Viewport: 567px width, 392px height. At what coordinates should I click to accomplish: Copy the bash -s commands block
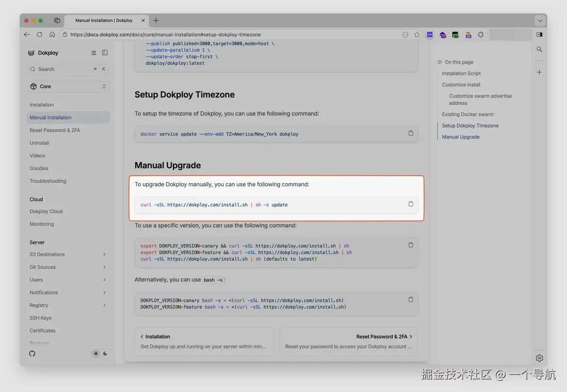411,299
